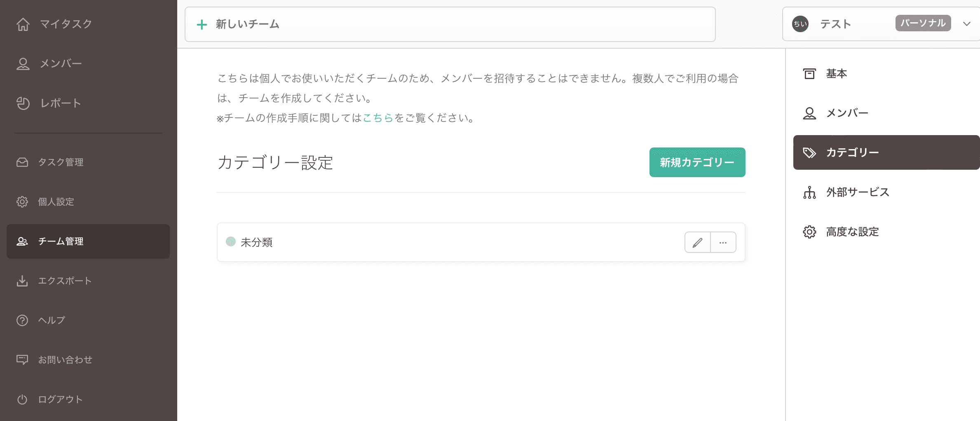Click the テスト team name

pos(836,24)
